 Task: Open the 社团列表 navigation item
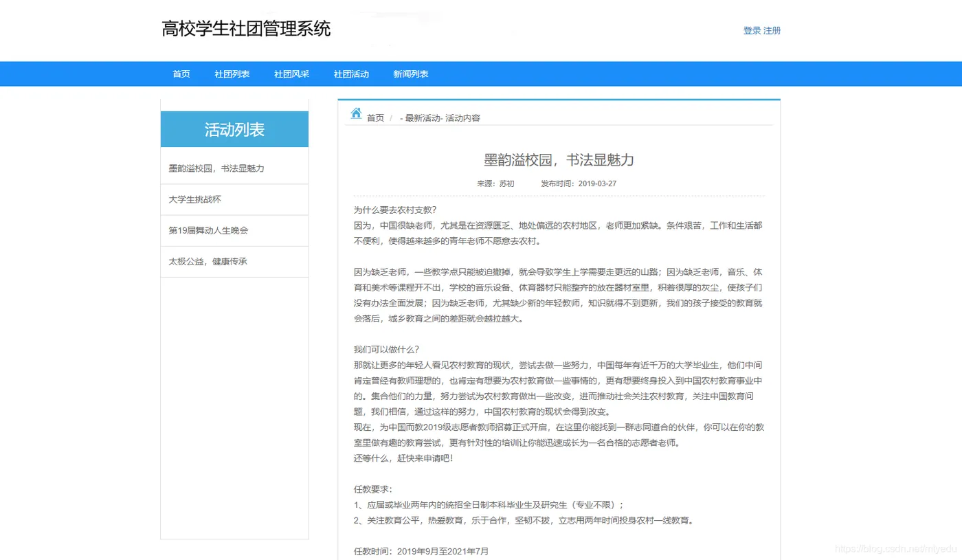coord(232,74)
